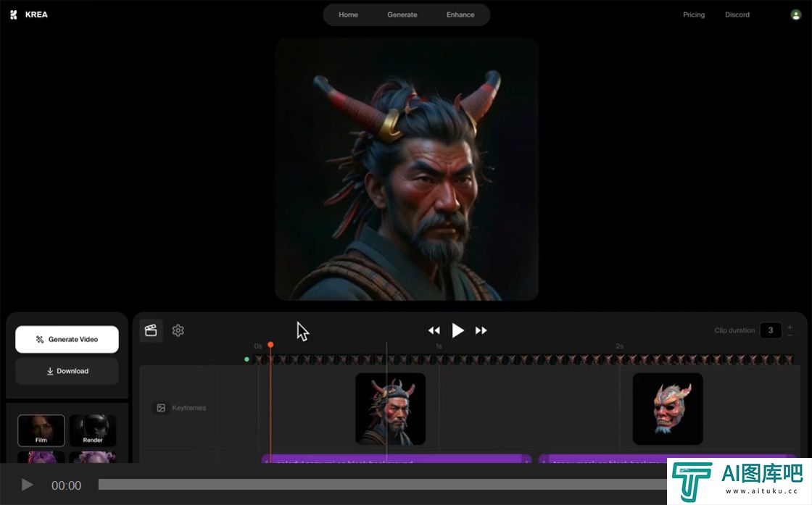Click the bottom video progress bar
Viewport: 812px width, 505px height.
coord(382,485)
